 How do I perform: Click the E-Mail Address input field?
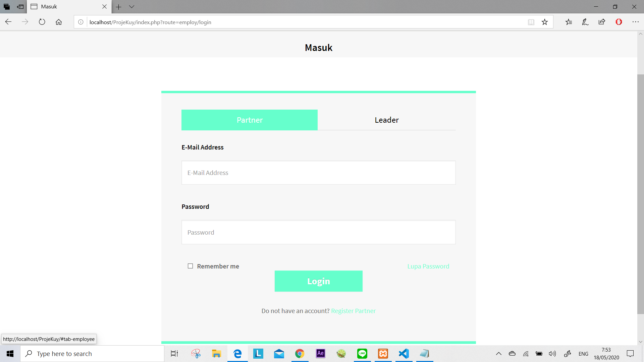[319, 173]
